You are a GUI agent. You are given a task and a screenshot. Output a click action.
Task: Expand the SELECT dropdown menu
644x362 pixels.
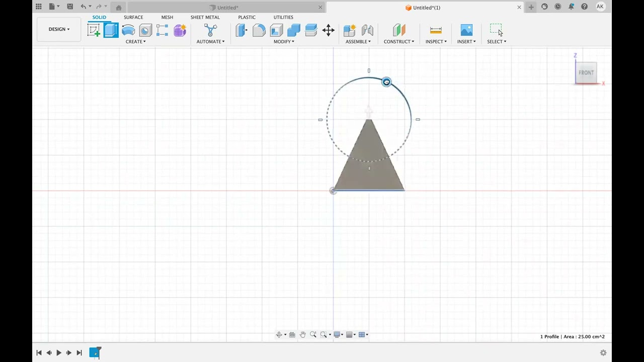point(497,42)
